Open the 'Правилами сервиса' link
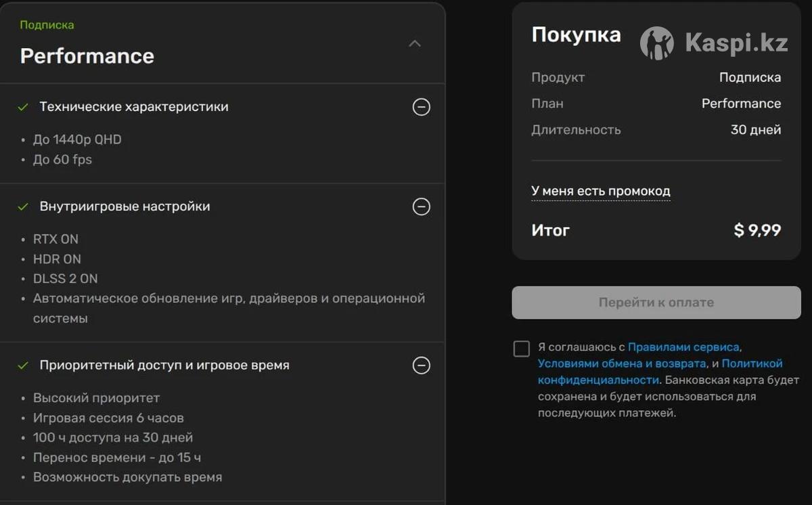The width and height of the screenshot is (812, 505). pyautogui.click(x=683, y=347)
